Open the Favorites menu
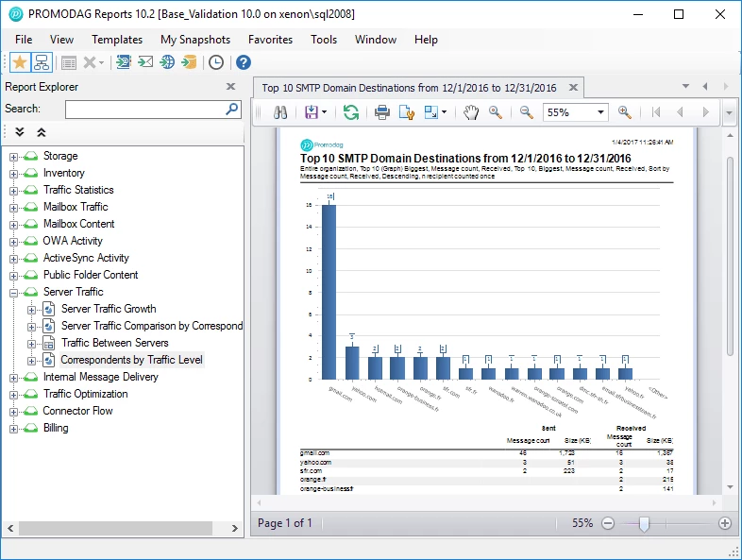Viewport: 742px width, 560px height. pyautogui.click(x=270, y=40)
